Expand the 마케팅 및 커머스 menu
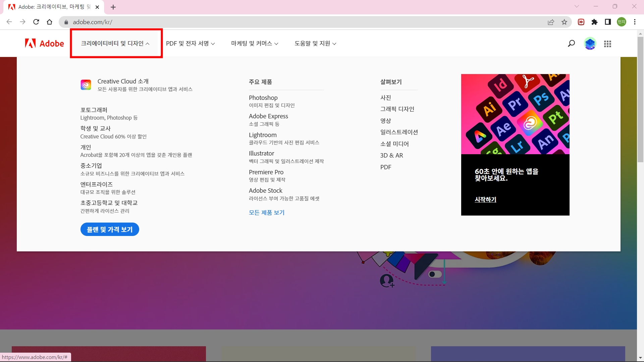Image resolution: width=644 pixels, height=362 pixels. click(x=255, y=44)
